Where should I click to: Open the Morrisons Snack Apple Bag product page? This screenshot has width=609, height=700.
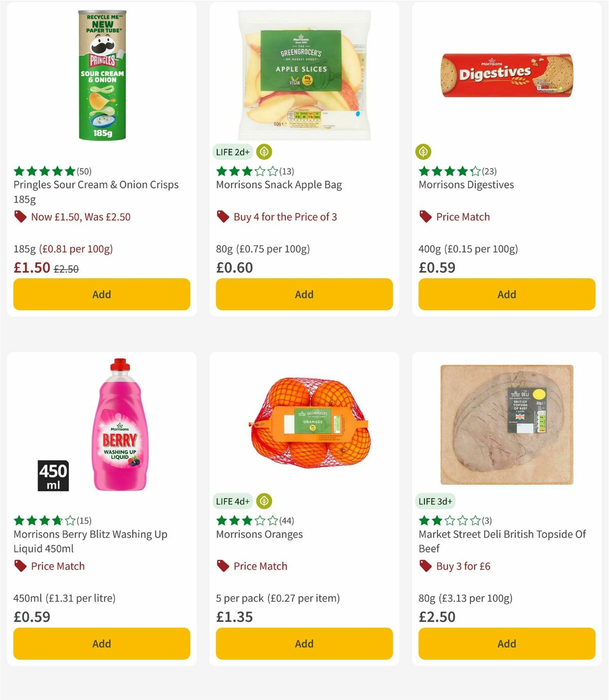279,184
